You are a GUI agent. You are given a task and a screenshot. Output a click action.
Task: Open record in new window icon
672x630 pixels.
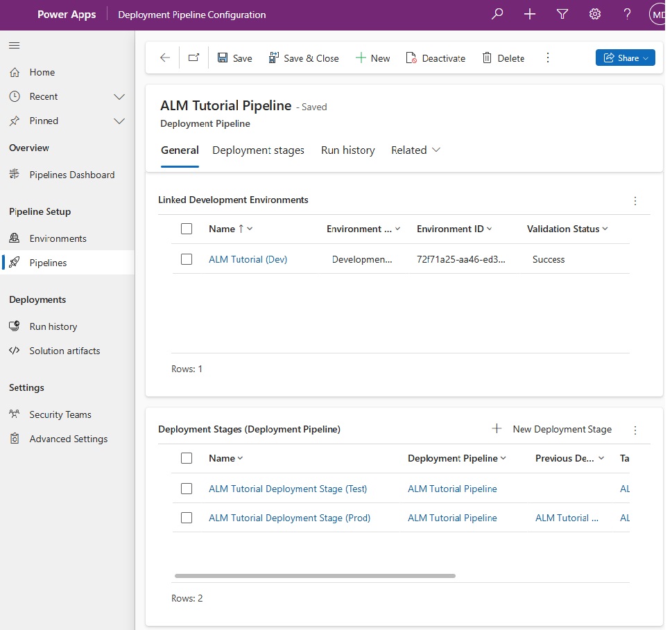click(x=193, y=58)
